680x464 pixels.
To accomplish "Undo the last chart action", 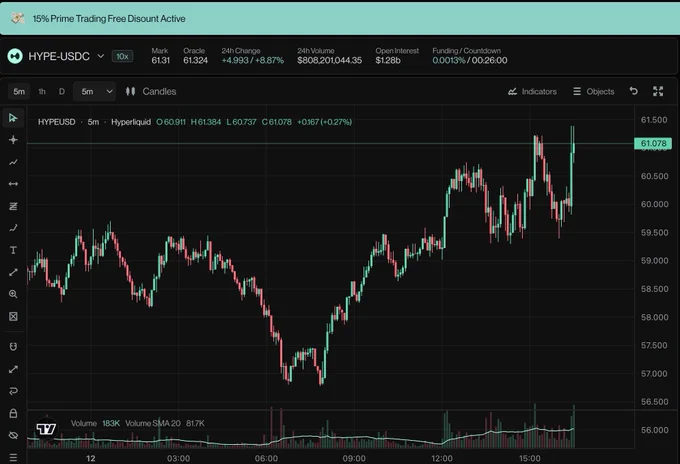I will coord(634,91).
